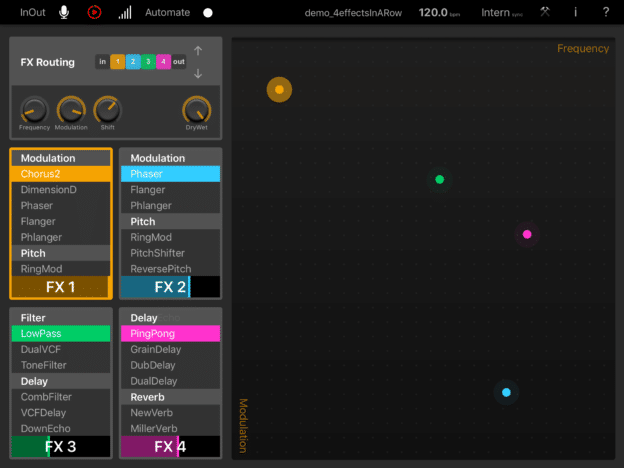Tap the routing down arrow
The height and width of the screenshot is (468, 624).
198,74
